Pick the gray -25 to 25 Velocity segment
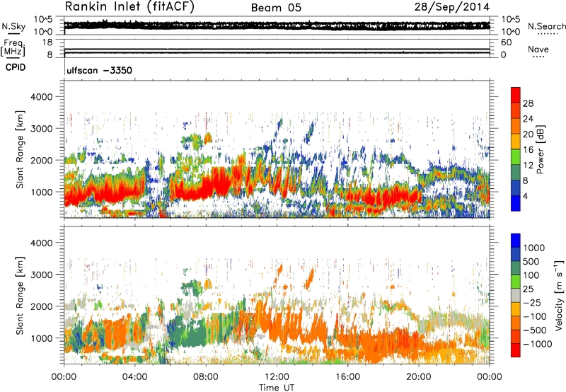The image size is (566, 392). [x=516, y=295]
